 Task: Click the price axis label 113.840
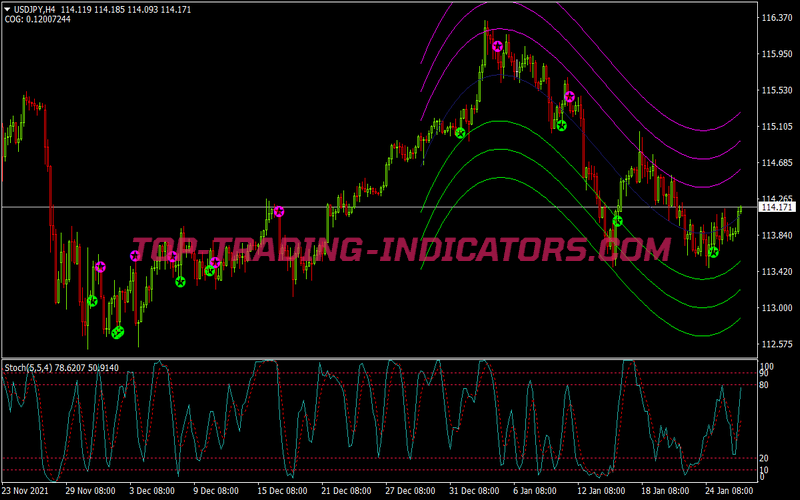777,235
